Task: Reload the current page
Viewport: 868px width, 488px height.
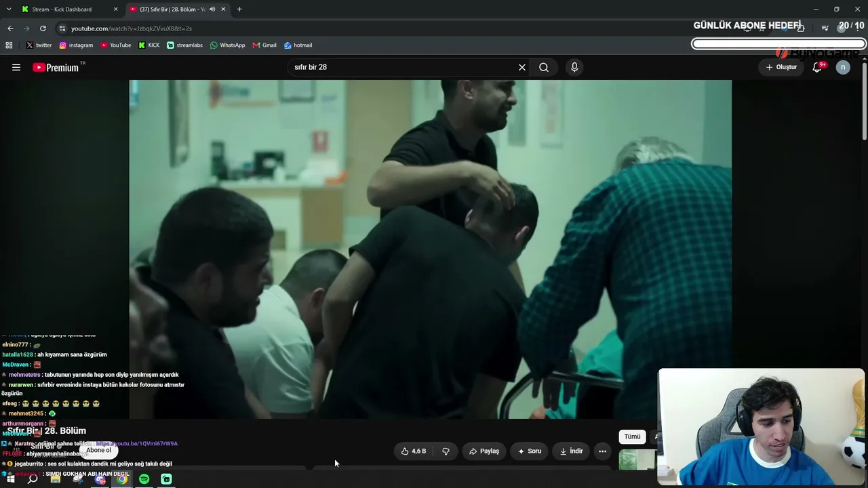Action: 43,28
